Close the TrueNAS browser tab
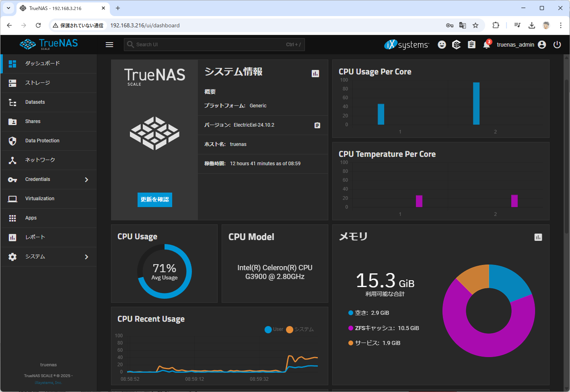Viewport: 570px width, 392px height. pyautogui.click(x=103, y=8)
